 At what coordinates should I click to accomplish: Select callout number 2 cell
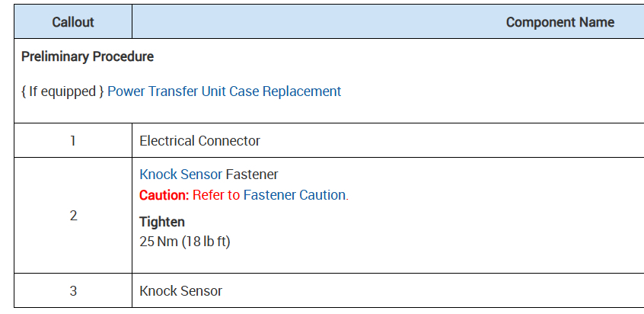coord(73,216)
